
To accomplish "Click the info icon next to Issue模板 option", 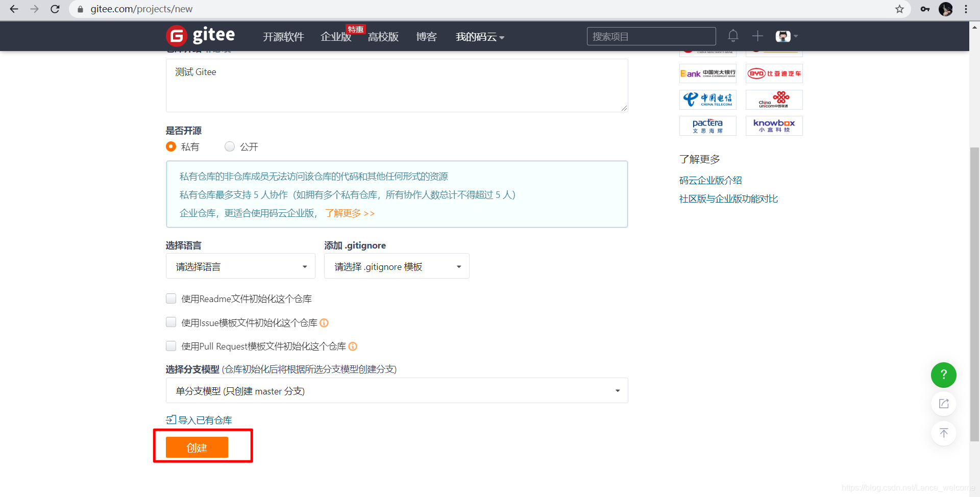I will pos(324,322).
